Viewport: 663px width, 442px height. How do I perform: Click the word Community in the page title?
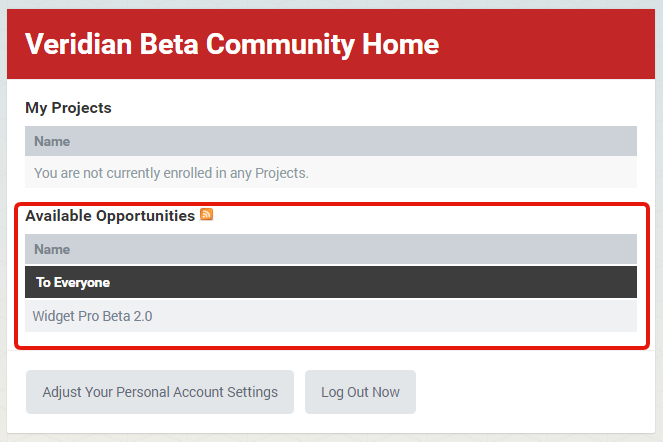click(x=280, y=44)
